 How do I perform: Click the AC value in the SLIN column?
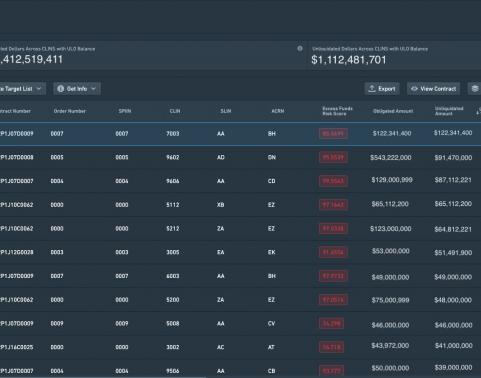click(x=221, y=347)
